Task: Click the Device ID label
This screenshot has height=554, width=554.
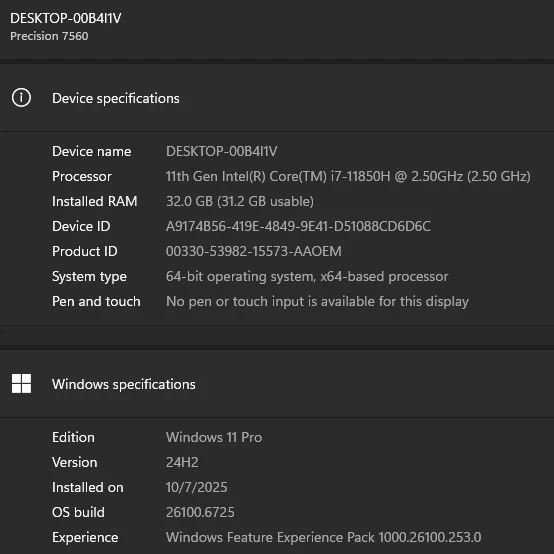Action: point(81,226)
